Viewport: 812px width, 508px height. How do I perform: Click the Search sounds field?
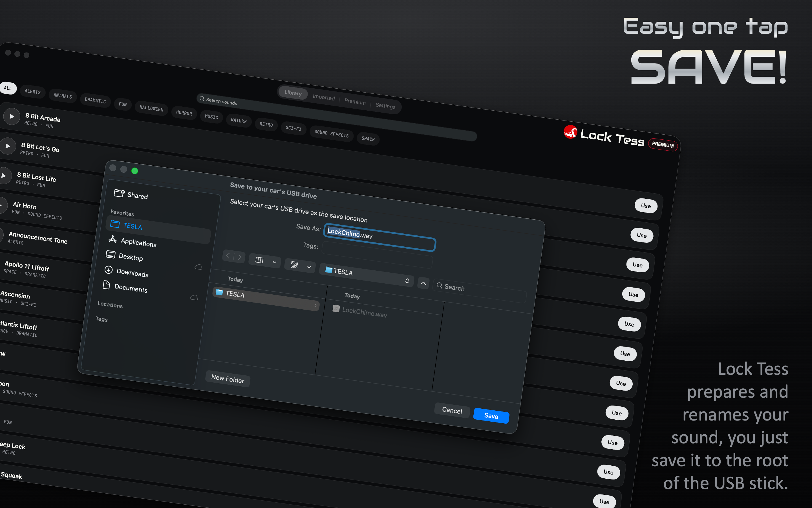coord(337,118)
